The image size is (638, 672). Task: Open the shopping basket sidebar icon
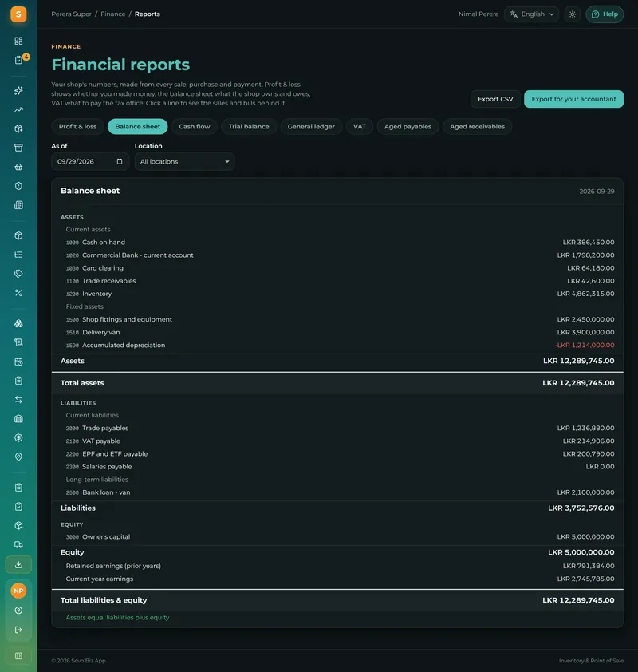tap(18, 167)
